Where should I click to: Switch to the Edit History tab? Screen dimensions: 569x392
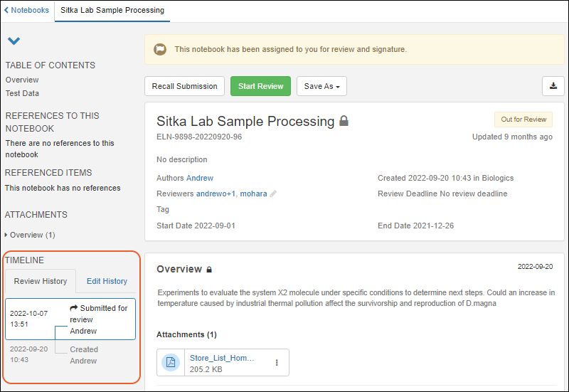click(x=107, y=281)
